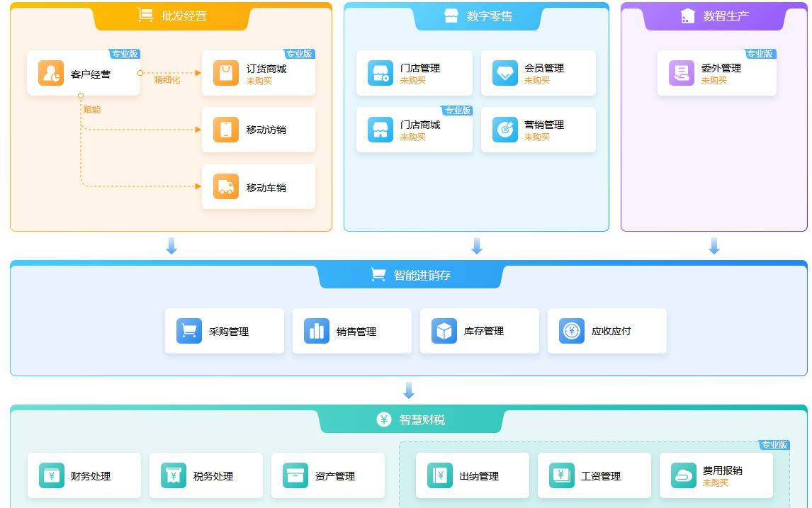Viewport: 812px width, 508px height.
Task: Open the 税务处理 module
Action: (x=206, y=475)
